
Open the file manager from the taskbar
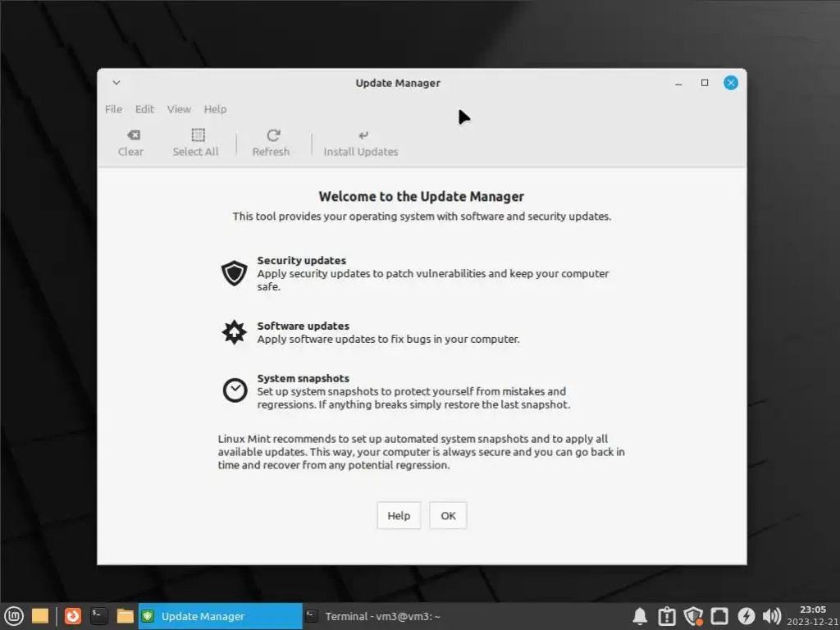click(x=125, y=616)
